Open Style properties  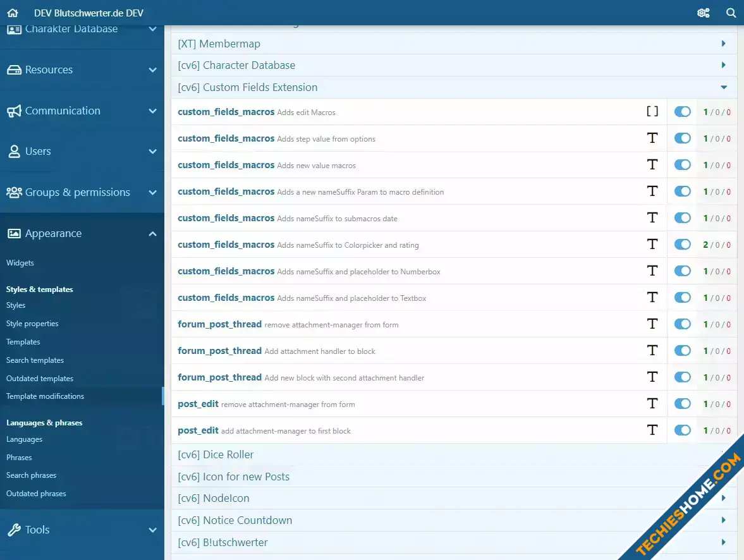[x=32, y=324]
